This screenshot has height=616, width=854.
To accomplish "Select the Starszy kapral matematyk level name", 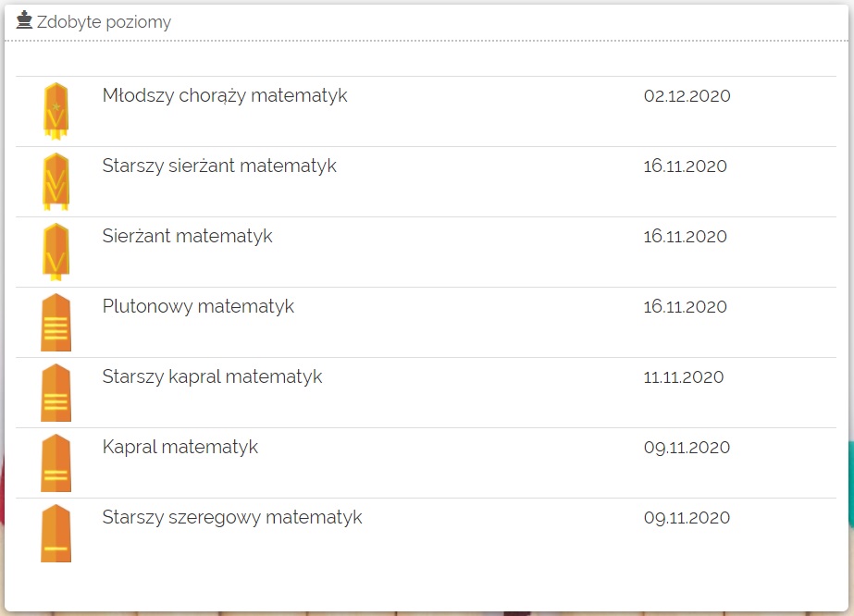I will point(212,377).
